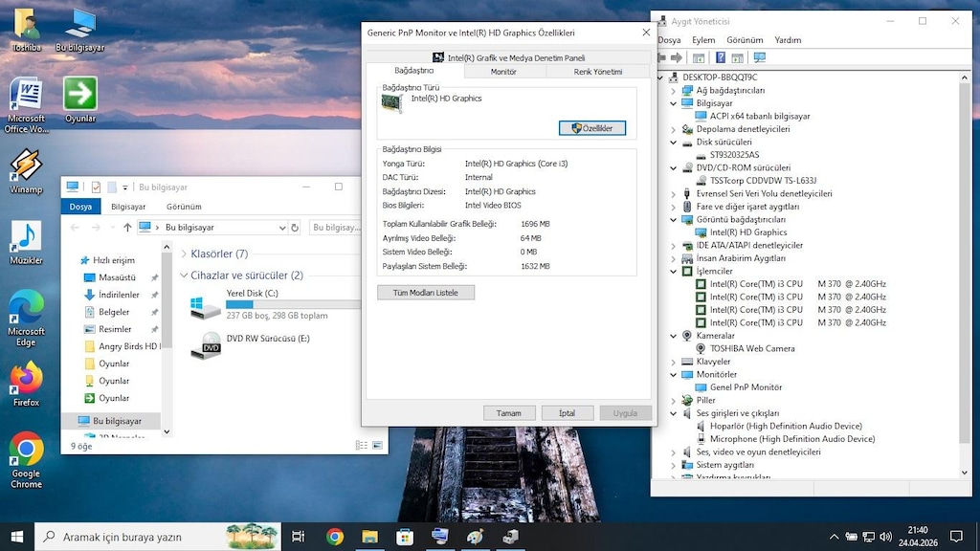Open File Explorer taskbar icon

point(370,537)
